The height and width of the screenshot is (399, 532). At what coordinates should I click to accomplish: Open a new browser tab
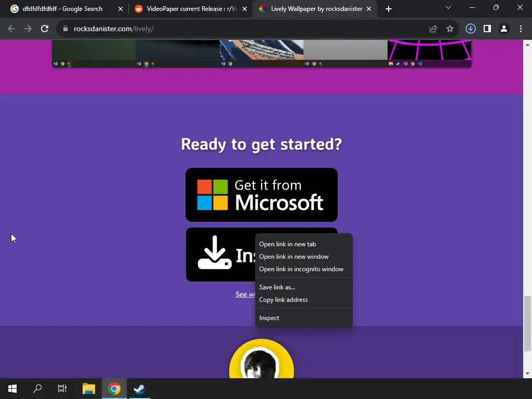(389, 9)
